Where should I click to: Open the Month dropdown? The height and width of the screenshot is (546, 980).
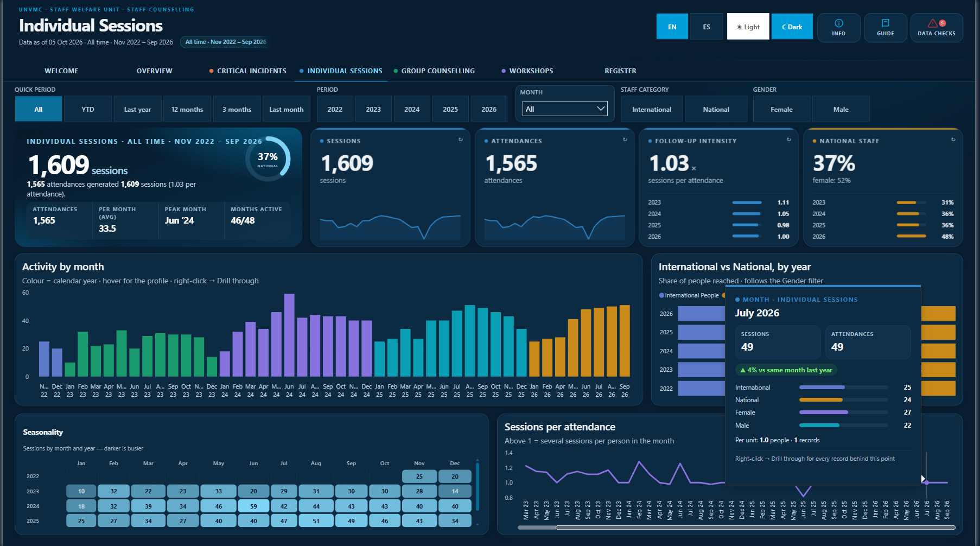565,109
